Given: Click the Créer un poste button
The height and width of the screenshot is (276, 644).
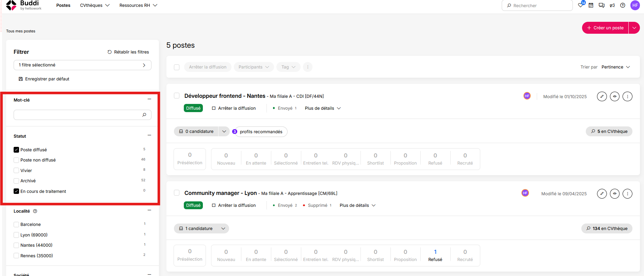Looking at the screenshot, I should coord(605,28).
